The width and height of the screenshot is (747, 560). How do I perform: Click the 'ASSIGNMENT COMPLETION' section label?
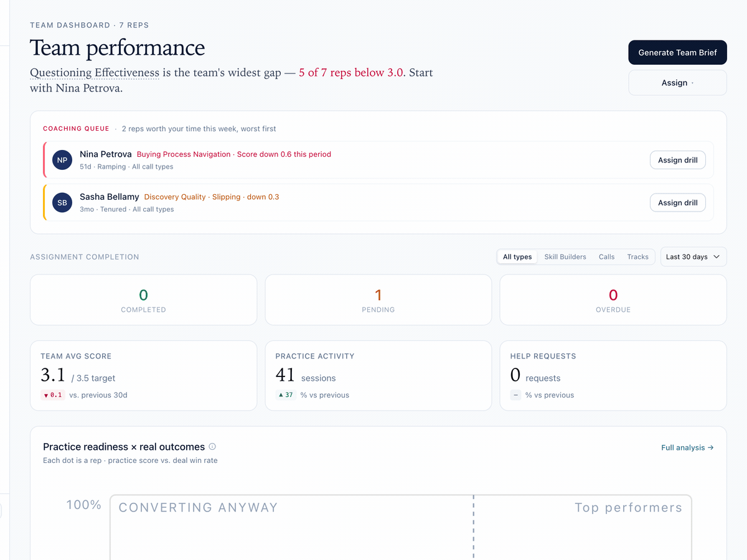[x=85, y=257]
